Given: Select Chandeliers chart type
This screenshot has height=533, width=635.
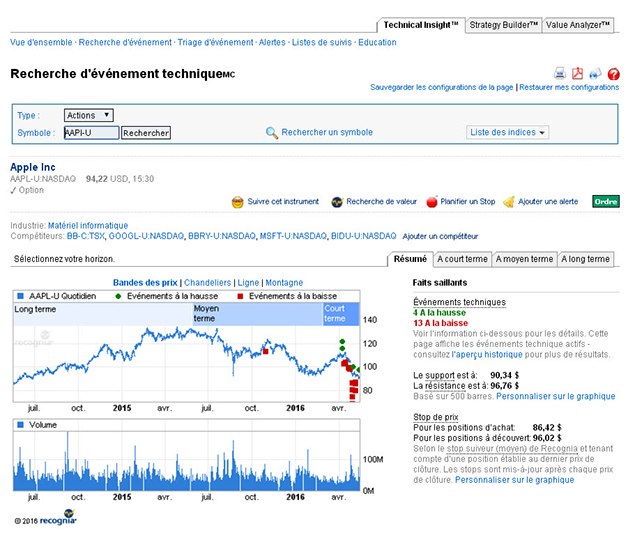Looking at the screenshot, I should click(207, 283).
